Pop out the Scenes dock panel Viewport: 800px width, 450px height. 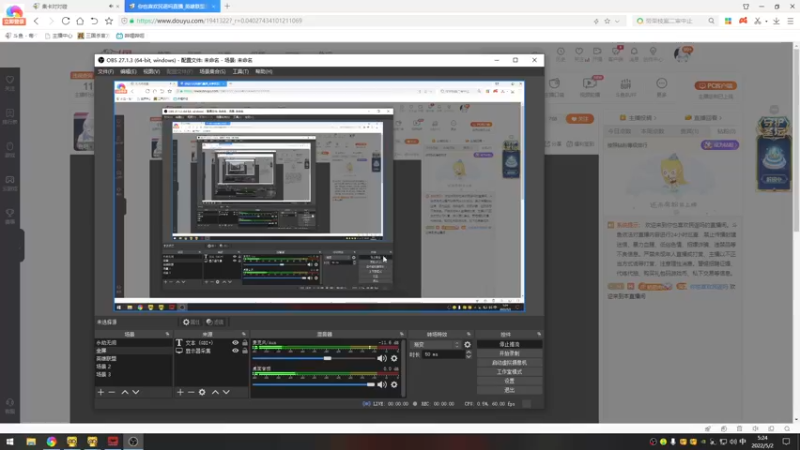pyautogui.click(x=167, y=334)
